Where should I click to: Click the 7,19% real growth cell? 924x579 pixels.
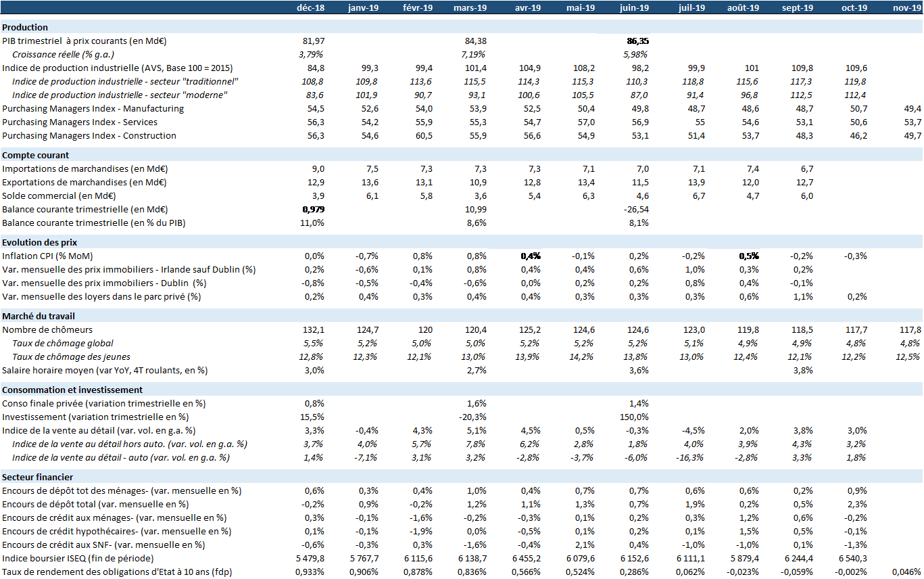(474, 55)
